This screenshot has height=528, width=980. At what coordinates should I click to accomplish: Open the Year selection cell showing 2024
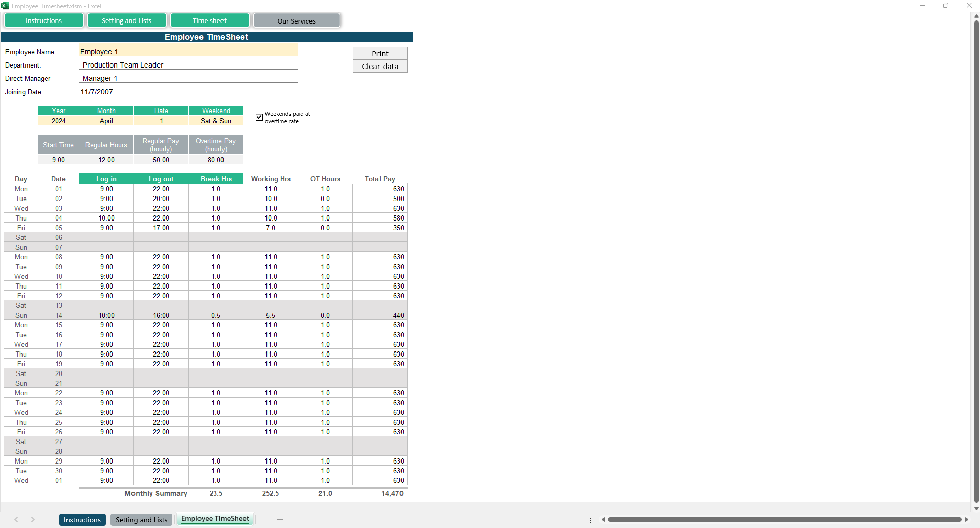59,121
